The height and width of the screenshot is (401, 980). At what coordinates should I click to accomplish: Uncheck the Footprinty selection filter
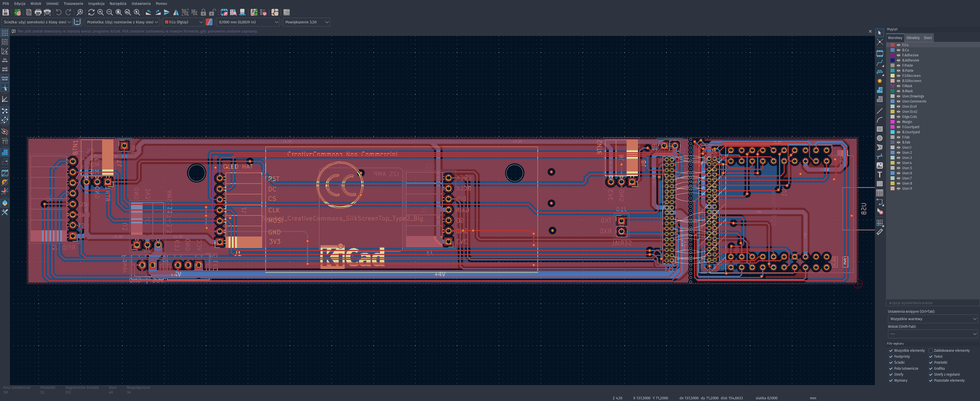point(891,357)
